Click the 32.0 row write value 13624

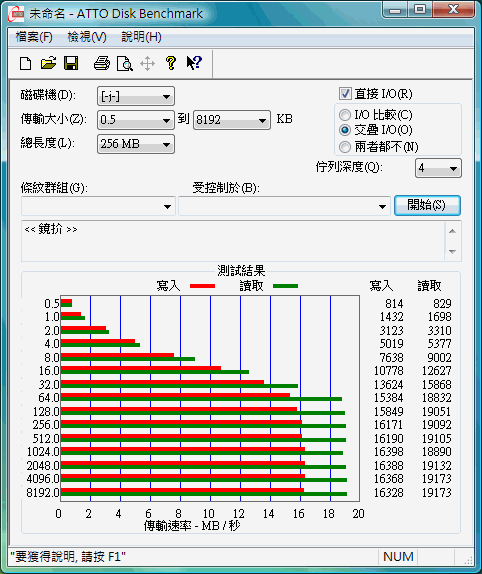[388, 385]
